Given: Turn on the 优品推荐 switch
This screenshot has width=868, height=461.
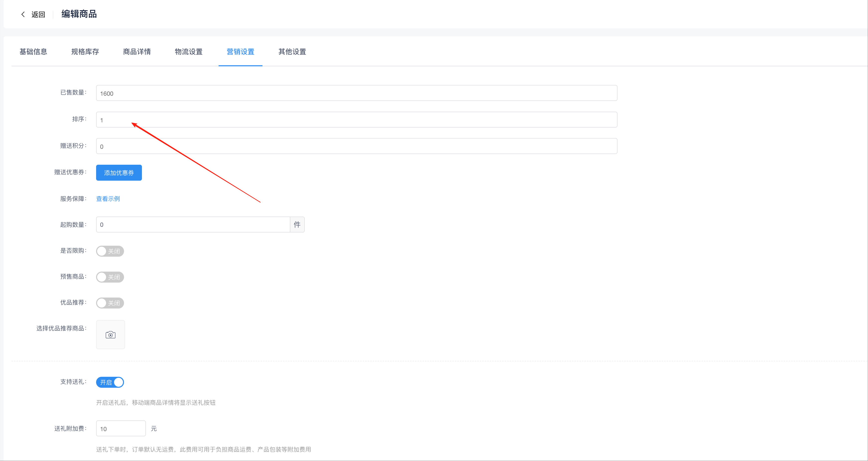Looking at the screenshot, I should [110, 303].
